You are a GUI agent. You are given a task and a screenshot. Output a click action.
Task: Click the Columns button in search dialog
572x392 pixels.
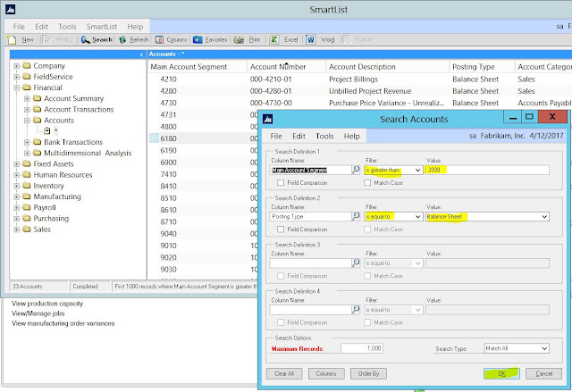click(x=326, y=374)
